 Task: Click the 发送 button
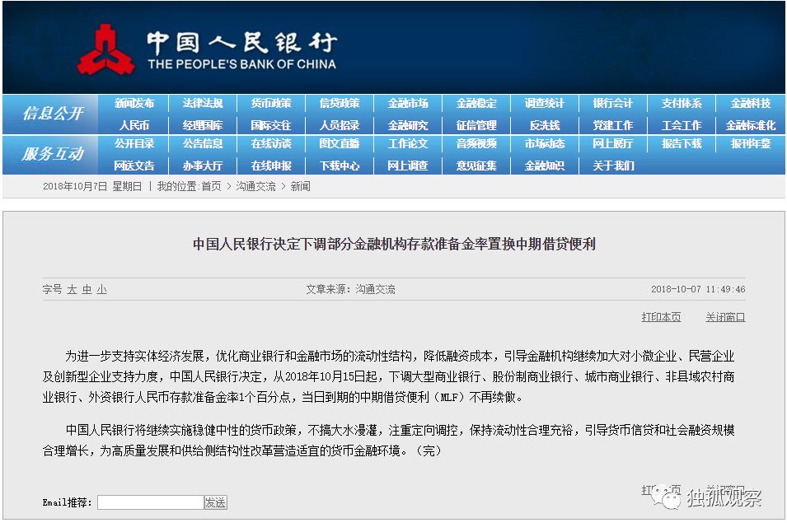tap(216, 502)
